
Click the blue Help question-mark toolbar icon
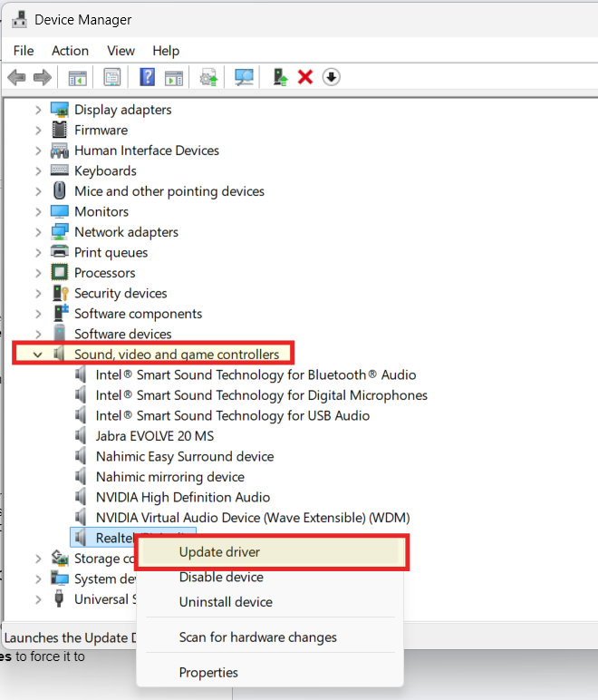[147, 78]
